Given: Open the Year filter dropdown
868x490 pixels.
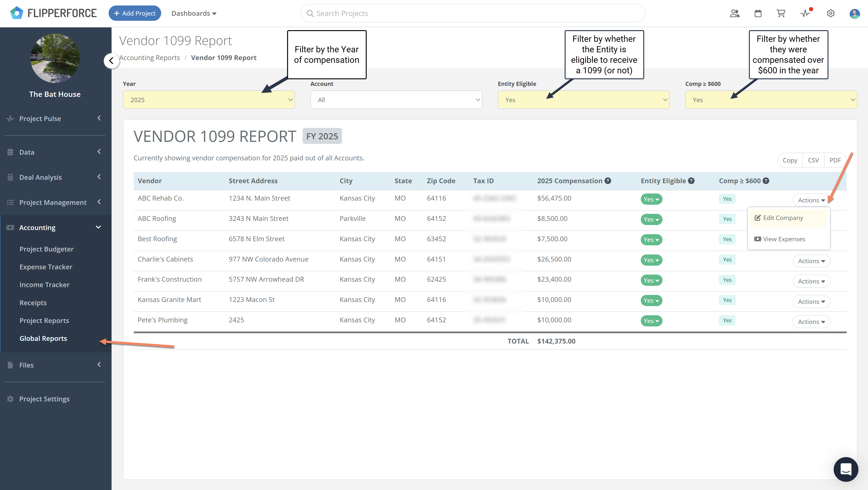Looking at the screenshot, I should pyautogui.click(x=208, y=100).
